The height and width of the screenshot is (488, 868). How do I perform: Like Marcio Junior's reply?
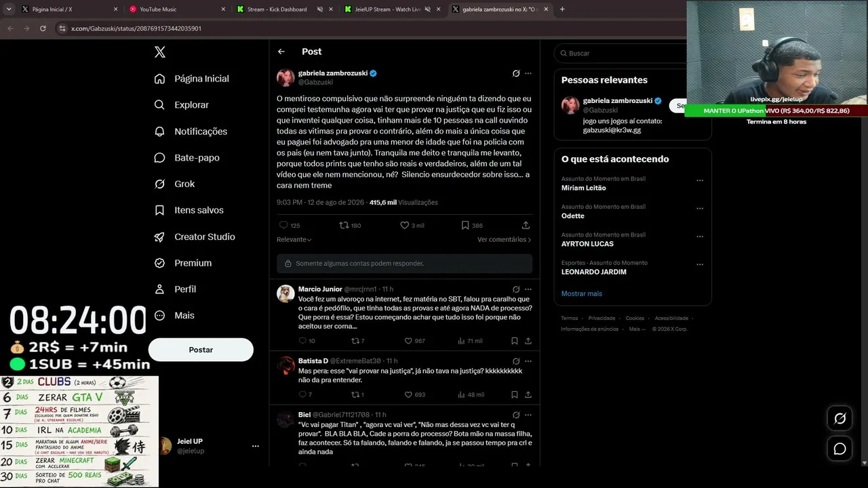coord(408,341)
